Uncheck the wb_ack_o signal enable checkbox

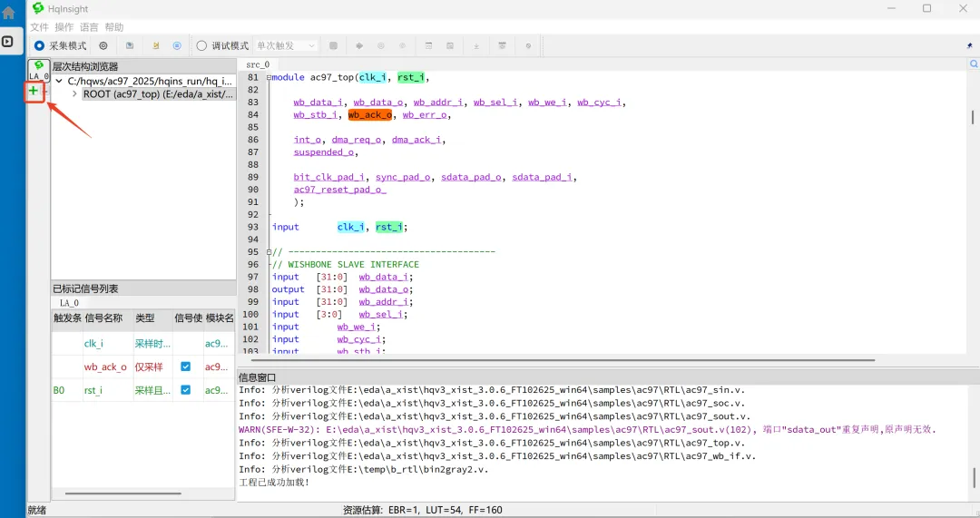coord(185,367)
